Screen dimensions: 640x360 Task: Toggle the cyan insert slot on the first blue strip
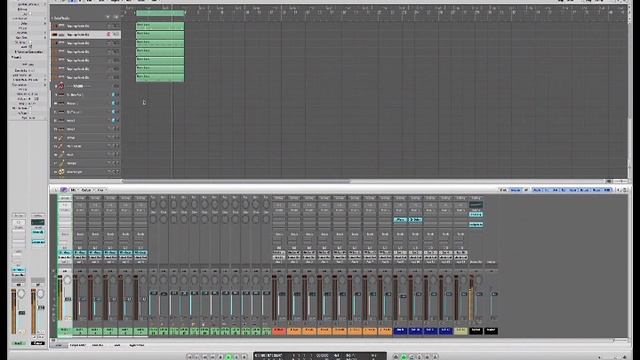tap(400, 220)
